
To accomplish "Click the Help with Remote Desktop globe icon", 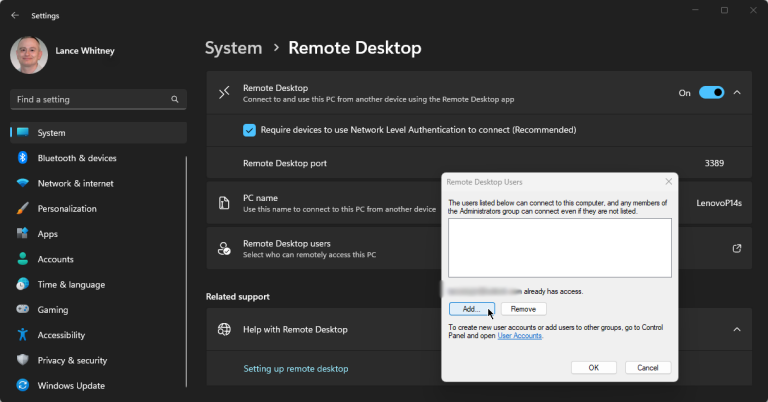I will [224, 330].
